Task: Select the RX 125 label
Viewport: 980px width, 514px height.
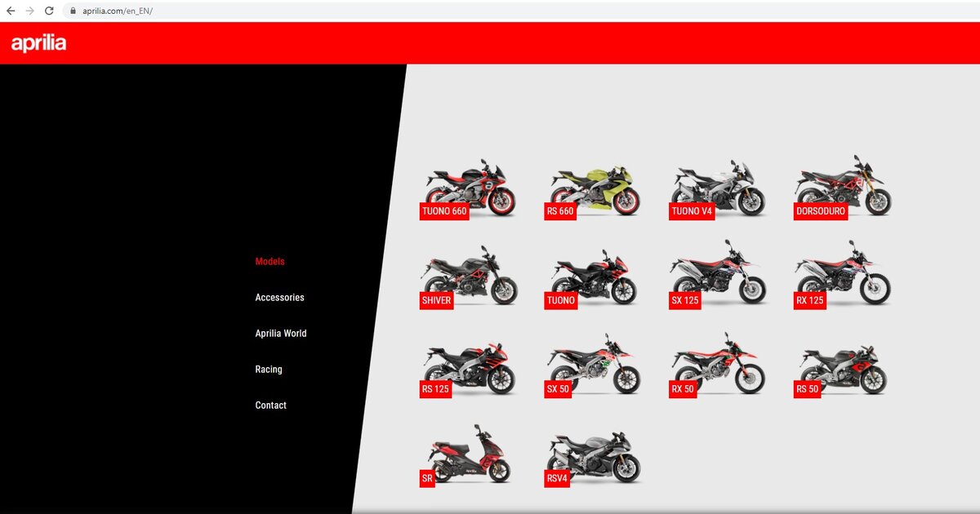Action: pos(810,300)
